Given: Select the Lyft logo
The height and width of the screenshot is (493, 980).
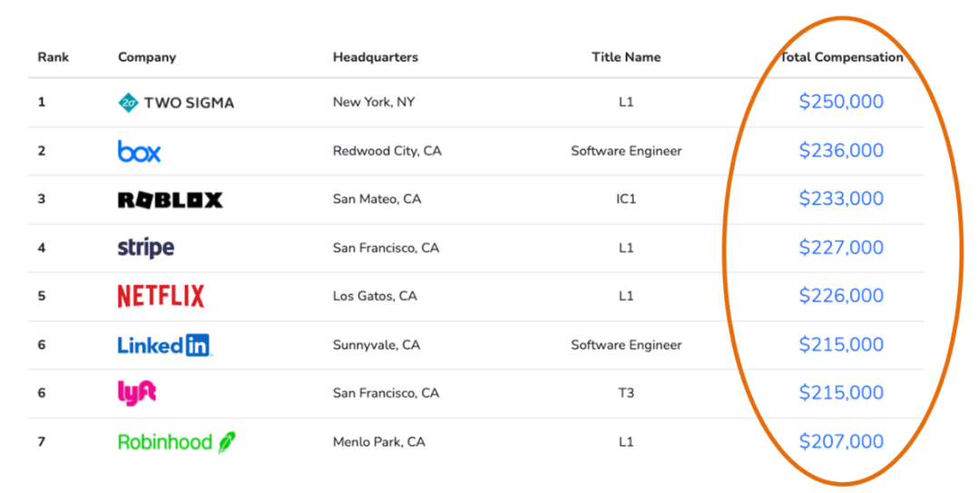Looking at the screenshot, I should pyautogui.click(x=137, y=393).
